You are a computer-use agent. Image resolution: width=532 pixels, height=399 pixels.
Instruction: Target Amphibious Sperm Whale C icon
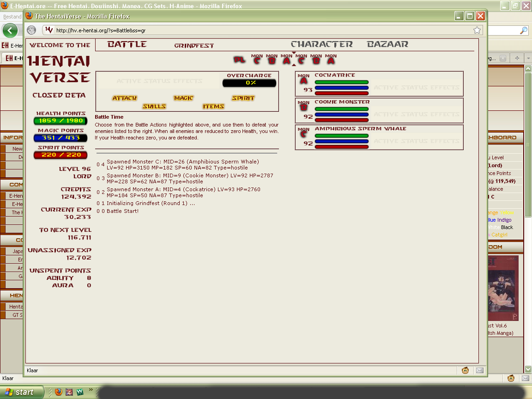[x=304, y=134]
